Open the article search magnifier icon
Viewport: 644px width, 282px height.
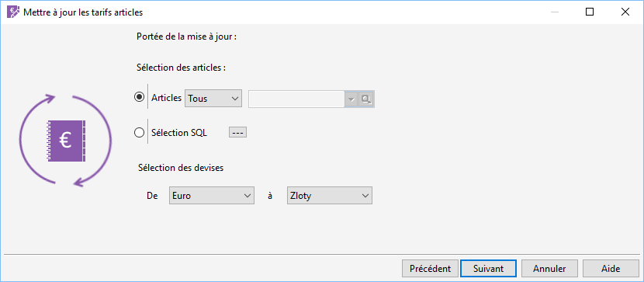pyautogui.click(x=367, y=99)
